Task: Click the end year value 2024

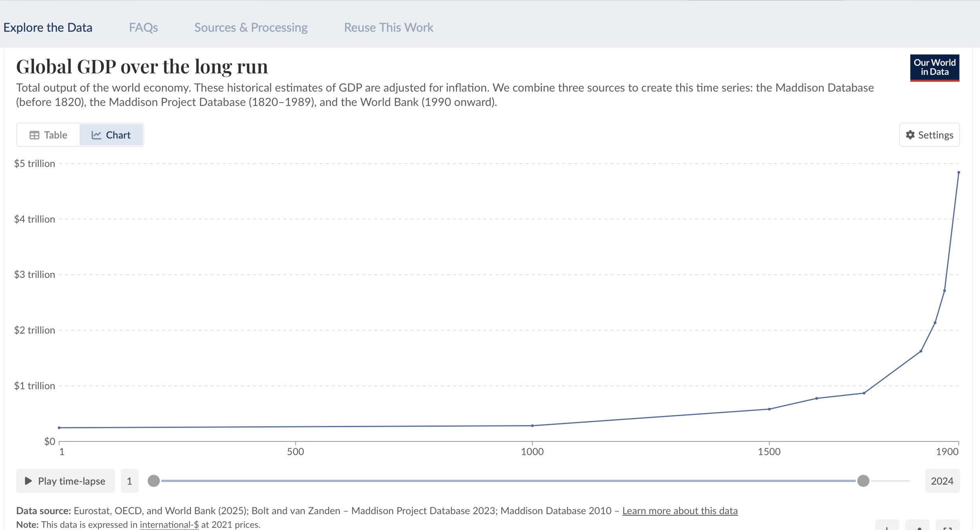Action: tap(942, 481)
